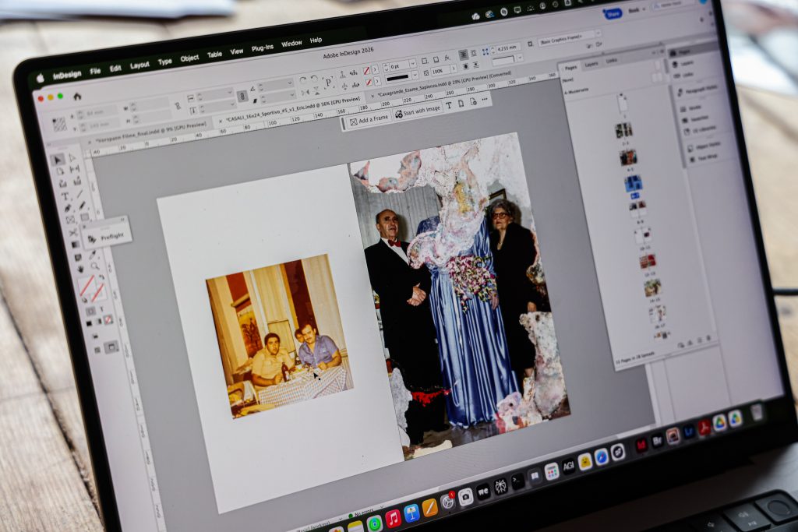
Task: Select the Rectangle Frame tool
Action: (x=69, y=220)
